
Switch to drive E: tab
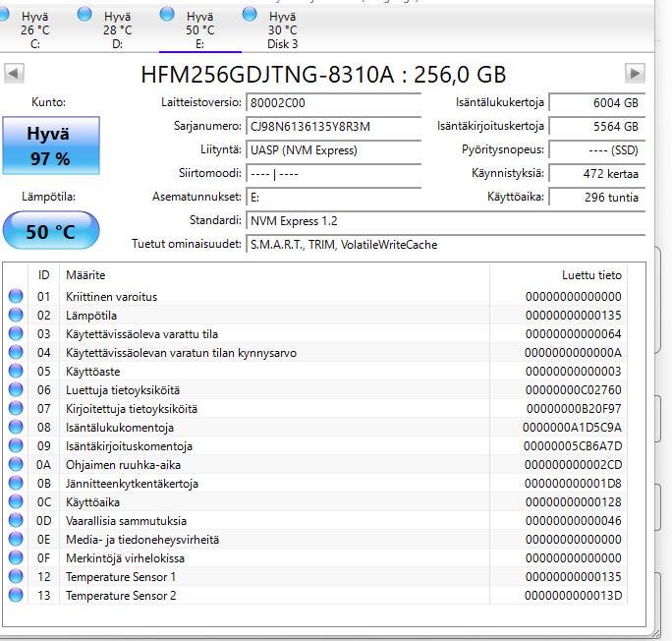pos(199,29)
